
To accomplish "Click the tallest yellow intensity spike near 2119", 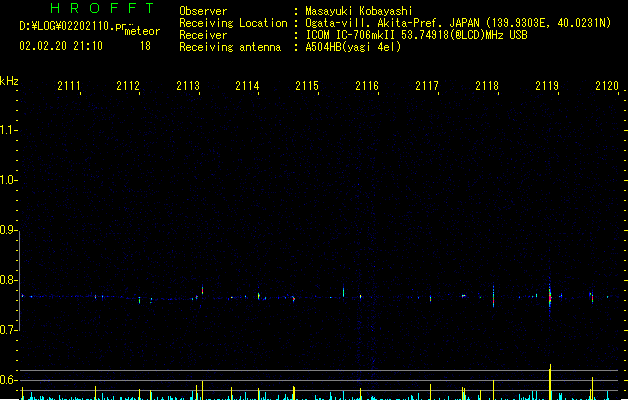I will coord(550,382).
